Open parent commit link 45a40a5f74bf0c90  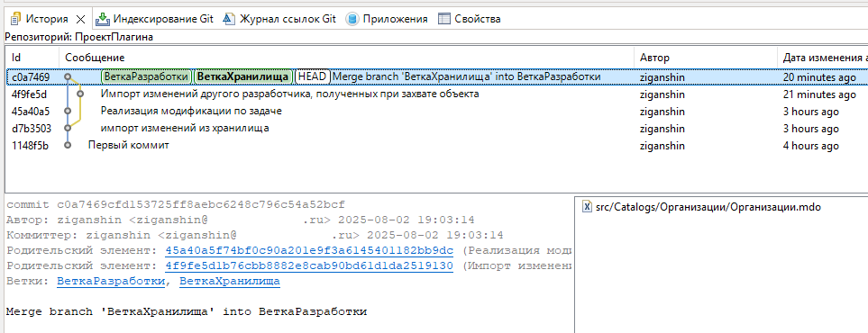(309, 250)
